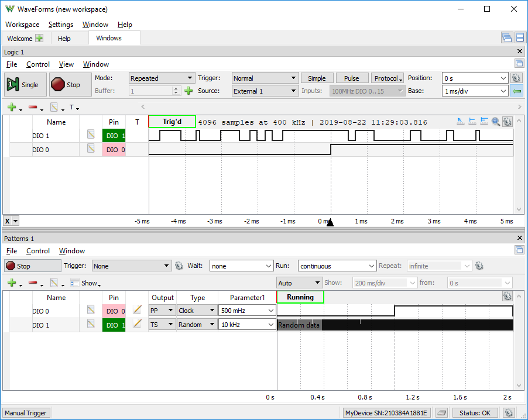Switch to the Help tab
The height and width of the screenshot is (420, 528).
click(64, 39)
